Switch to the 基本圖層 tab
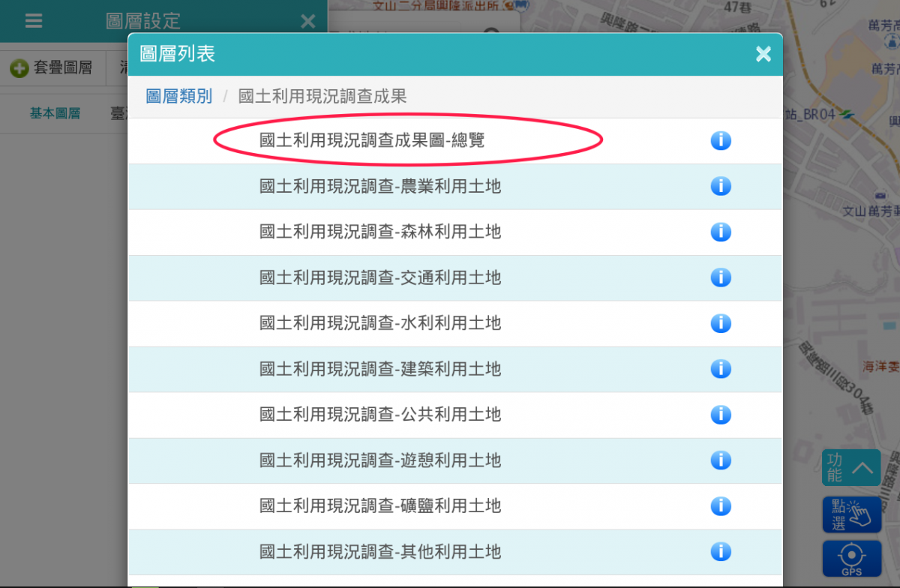The width and height of the screenshot is (900, 588). pyautogui.click(x=55, y=113)
